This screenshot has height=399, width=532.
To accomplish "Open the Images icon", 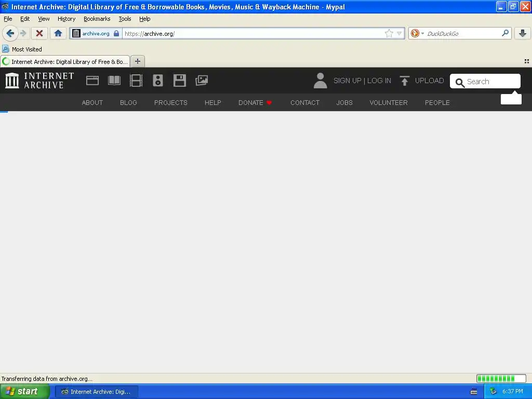I will [202, 81].
